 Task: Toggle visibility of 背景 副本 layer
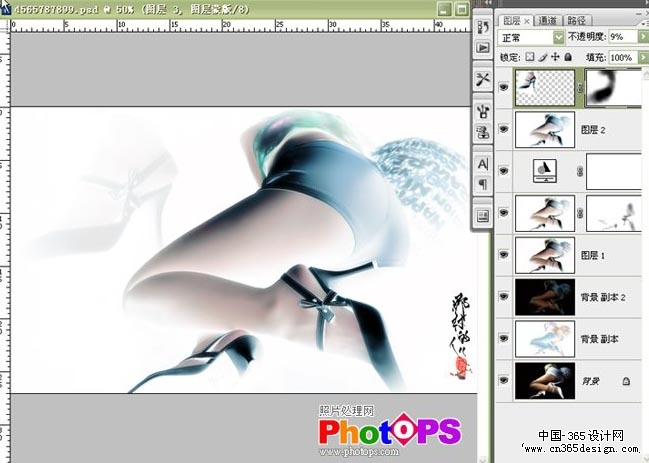(503, 338)
